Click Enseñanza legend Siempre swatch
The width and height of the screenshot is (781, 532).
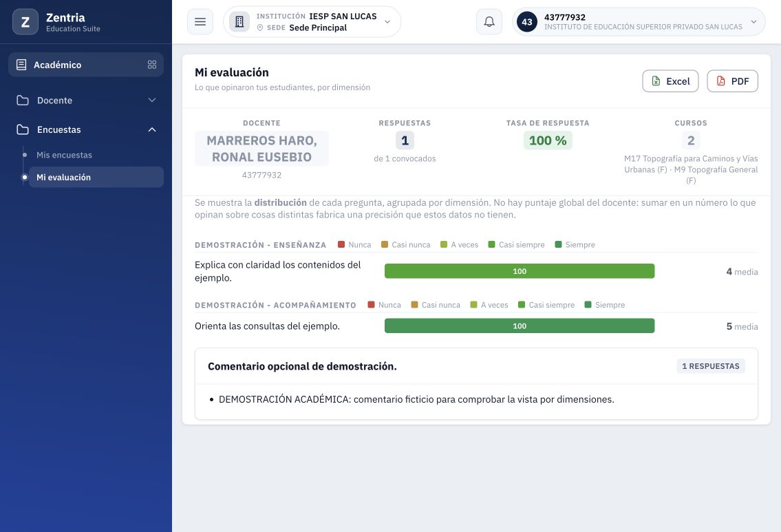(558, 244)
